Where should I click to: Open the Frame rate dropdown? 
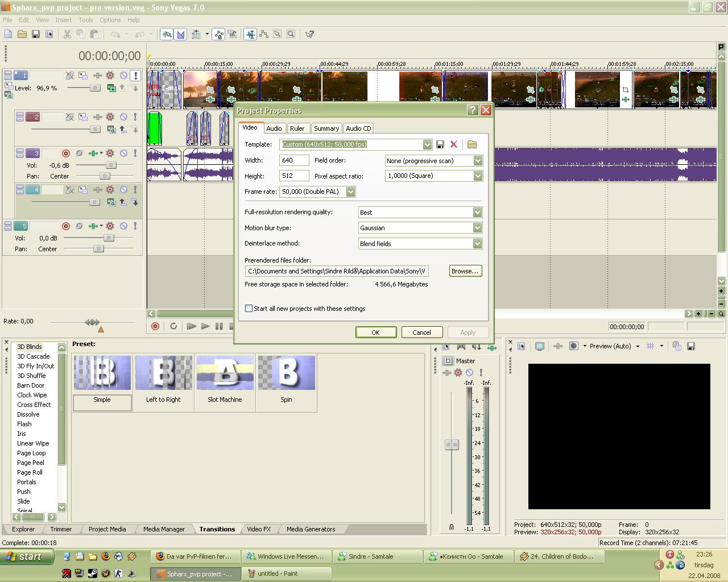point(350,192)
